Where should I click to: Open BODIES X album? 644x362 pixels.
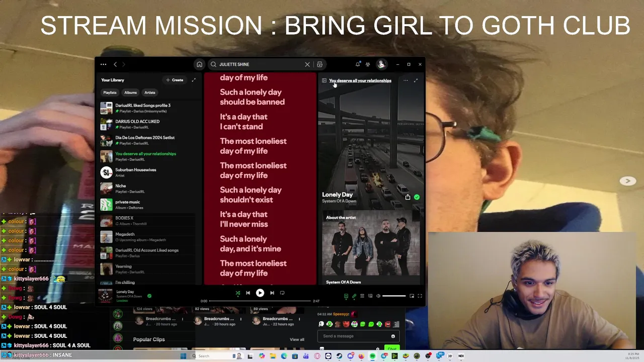tap(148, 221)
